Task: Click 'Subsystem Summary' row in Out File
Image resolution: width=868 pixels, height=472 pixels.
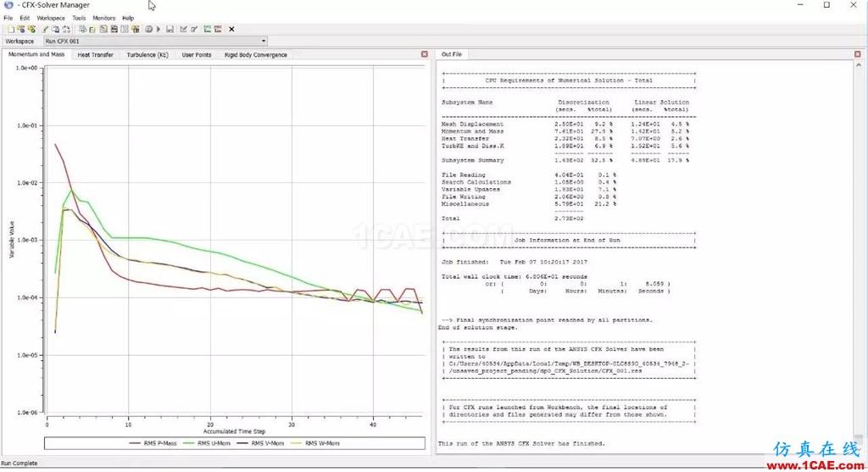Action: (x=565, y=160)
